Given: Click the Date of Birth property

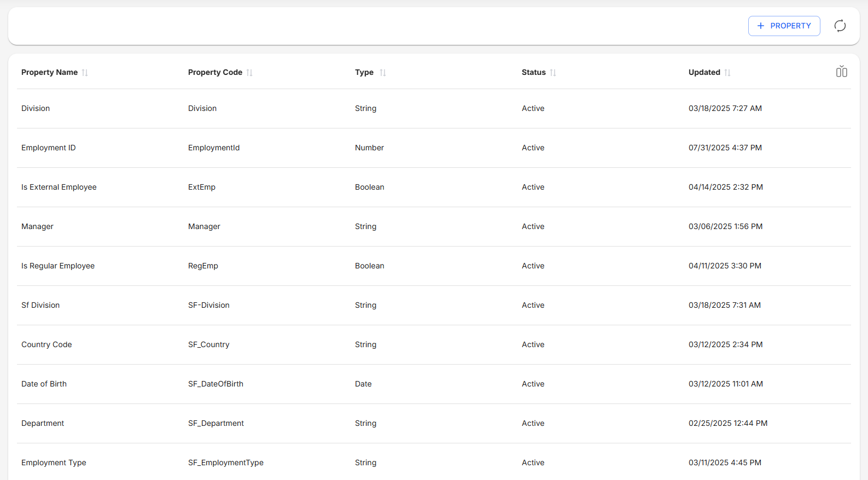Looking at the screenshot, I should [44, 384].
